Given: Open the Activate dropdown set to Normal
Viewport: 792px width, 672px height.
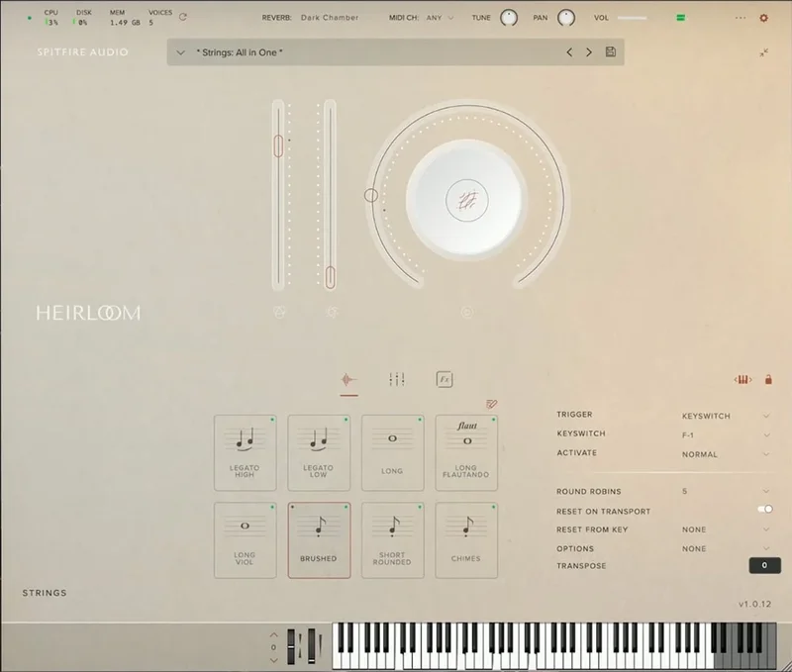Looking at the screenshot, I should (726, 454).
